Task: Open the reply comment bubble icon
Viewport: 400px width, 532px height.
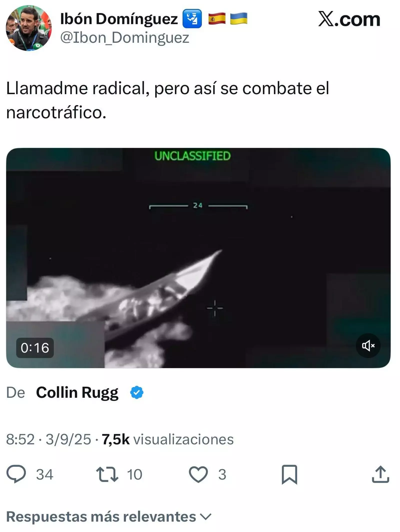Action: click(x=16, y=474)
